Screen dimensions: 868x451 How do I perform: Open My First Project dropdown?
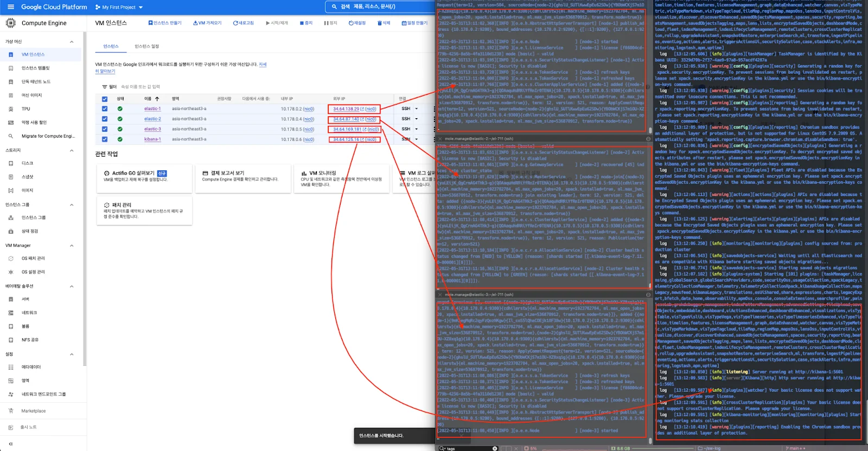(x=119, y=7)
